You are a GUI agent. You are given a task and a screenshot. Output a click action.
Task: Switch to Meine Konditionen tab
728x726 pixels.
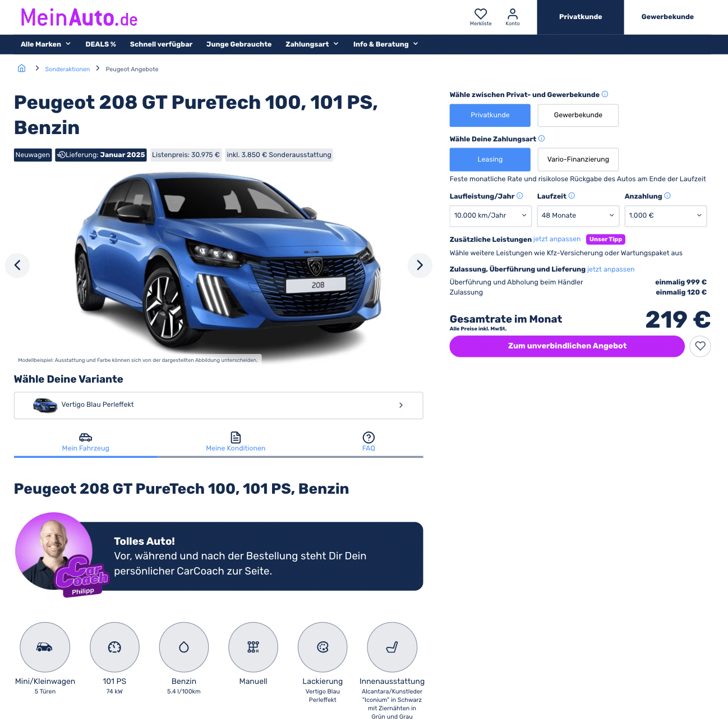point(236,442)
